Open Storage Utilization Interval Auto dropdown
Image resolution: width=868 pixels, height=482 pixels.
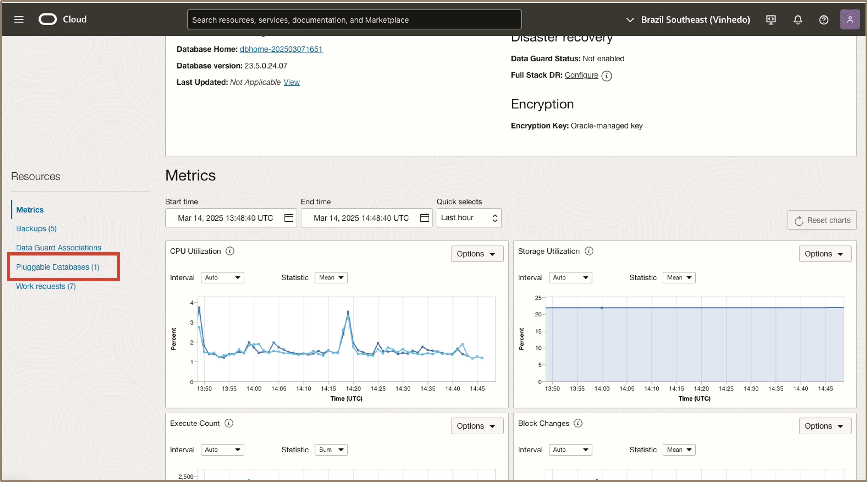[570, 277]
